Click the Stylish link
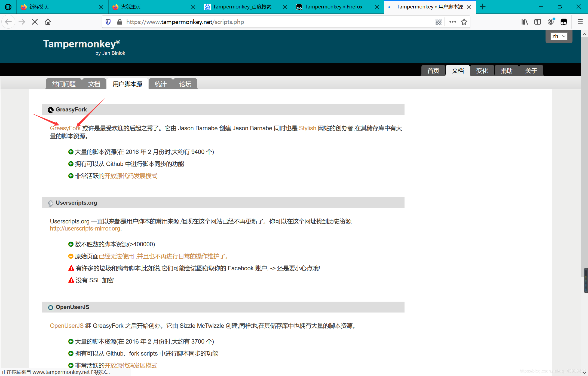Viewport: 588px width, 376px height. [307, 128]
